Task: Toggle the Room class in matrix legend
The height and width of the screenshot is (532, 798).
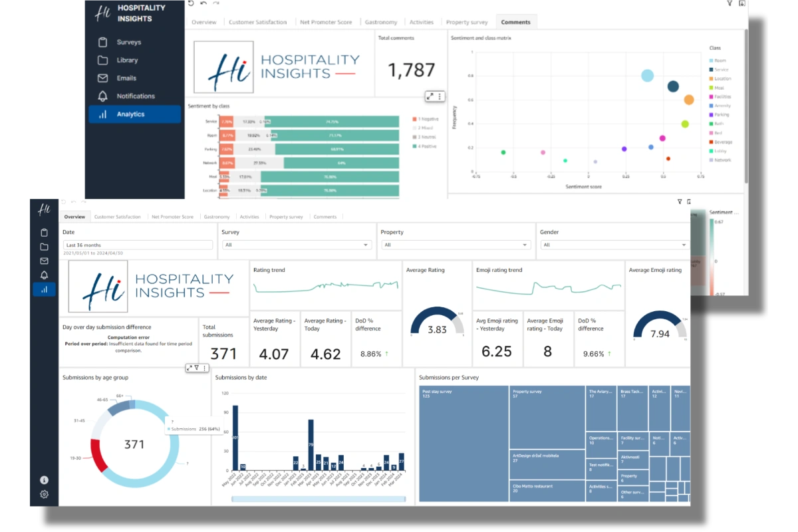Action: point(719,61)
